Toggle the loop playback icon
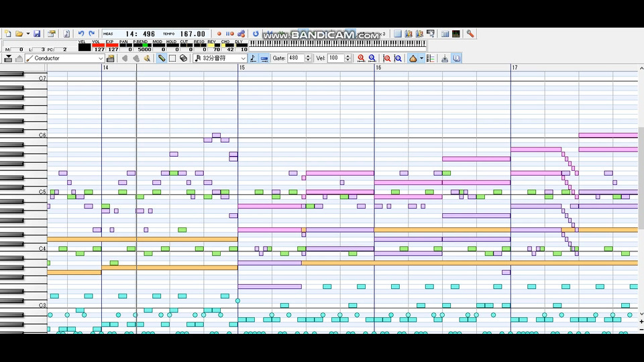The image size is (644, 362). point(256,34)
